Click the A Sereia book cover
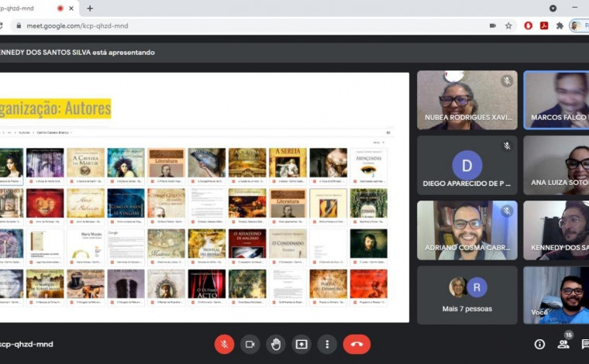This screenshot has height=364, width=589. tap(288, 163)
